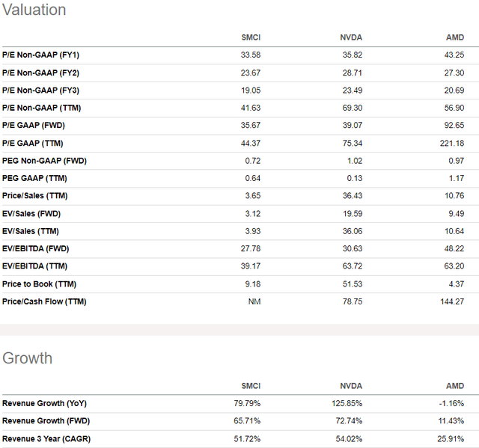Select the EV/EBITDA (FWD) row label
This screenshot has width=479, height=448.
coord(36,249)
